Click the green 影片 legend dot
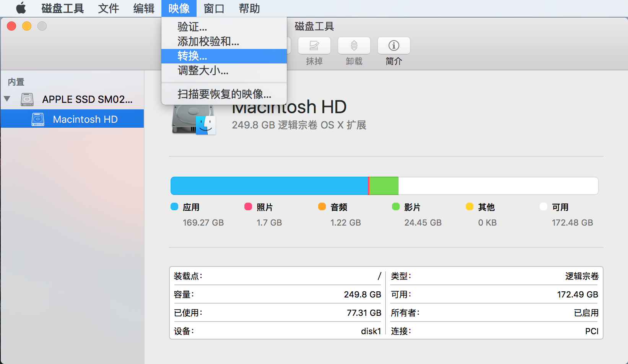The width and height of the screenshot is (628, 364). click(x=396, y=206)
